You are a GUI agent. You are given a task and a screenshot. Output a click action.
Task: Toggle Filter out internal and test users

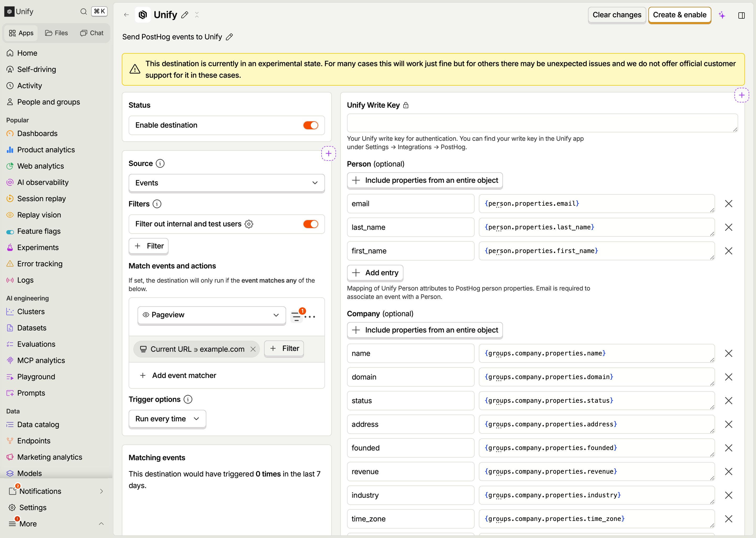pyautogui.click(x=311, y=224)
